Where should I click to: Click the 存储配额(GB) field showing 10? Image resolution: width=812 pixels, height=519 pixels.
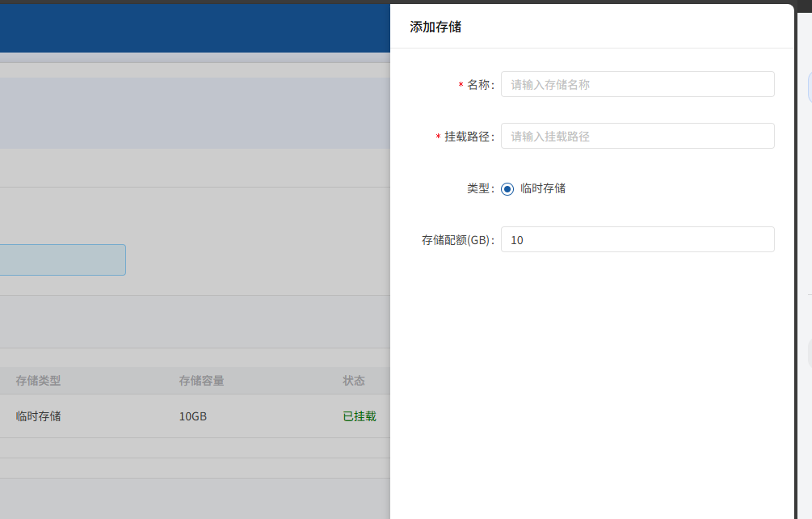point(637,239)
